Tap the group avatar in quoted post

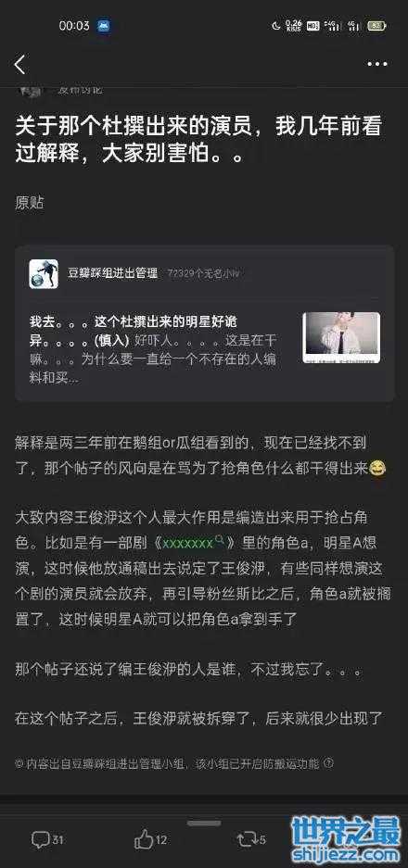point(44,273)
